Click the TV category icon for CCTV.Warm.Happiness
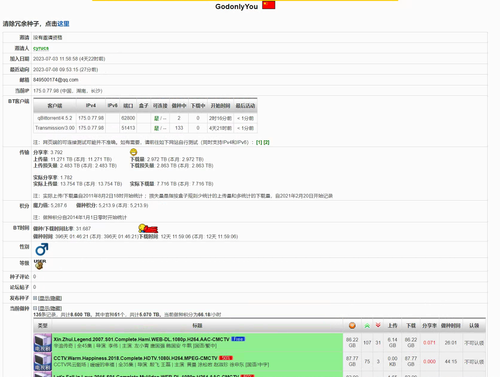The image size is (500, 377). [x=42, y=362]
